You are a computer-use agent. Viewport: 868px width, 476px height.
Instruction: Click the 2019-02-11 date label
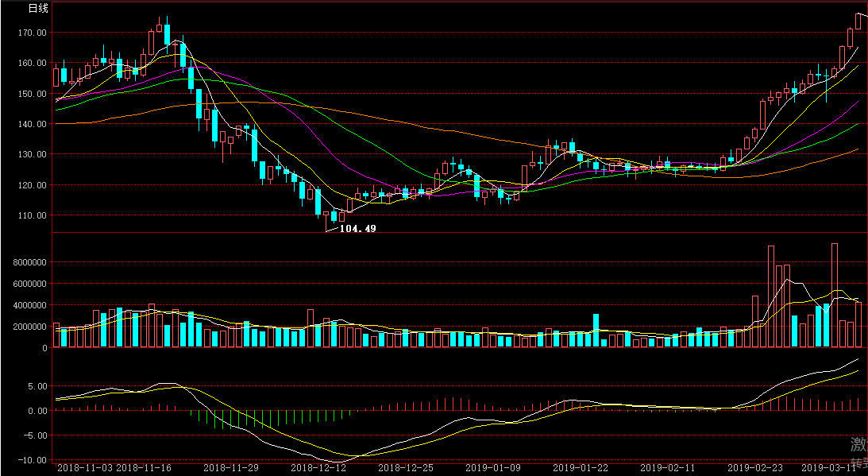[x=668, y=468]
